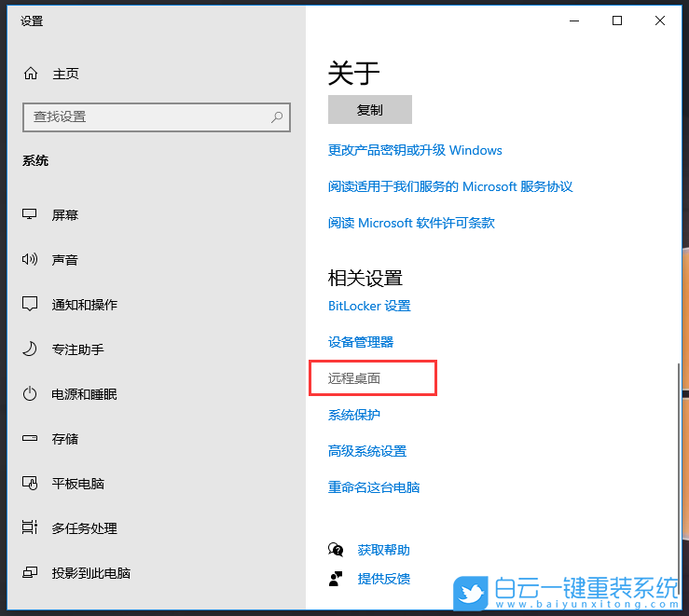
Task: Open 电源和睡眠 settings
Action: pyautogui.click(x=84, y=394)
